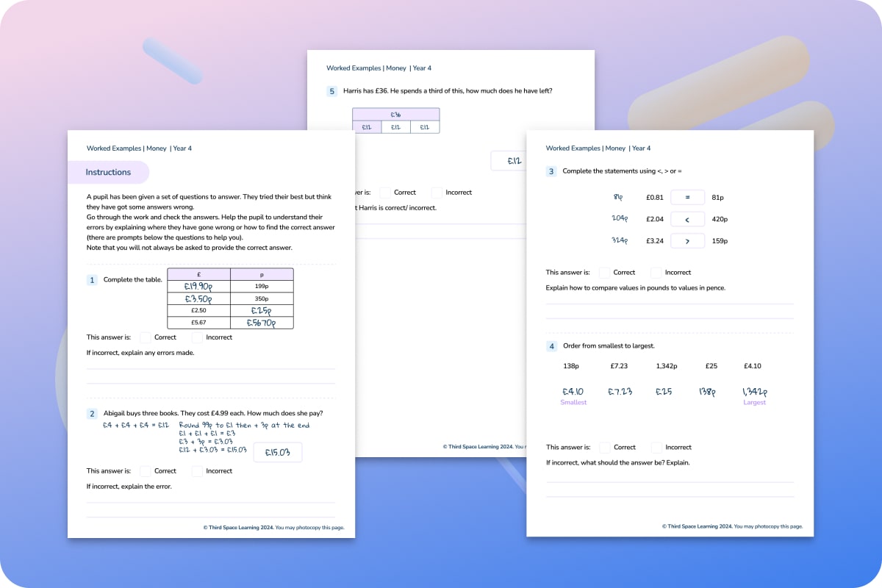Click the '=' comparison box beside £0.81

click(x=688, y=198)
